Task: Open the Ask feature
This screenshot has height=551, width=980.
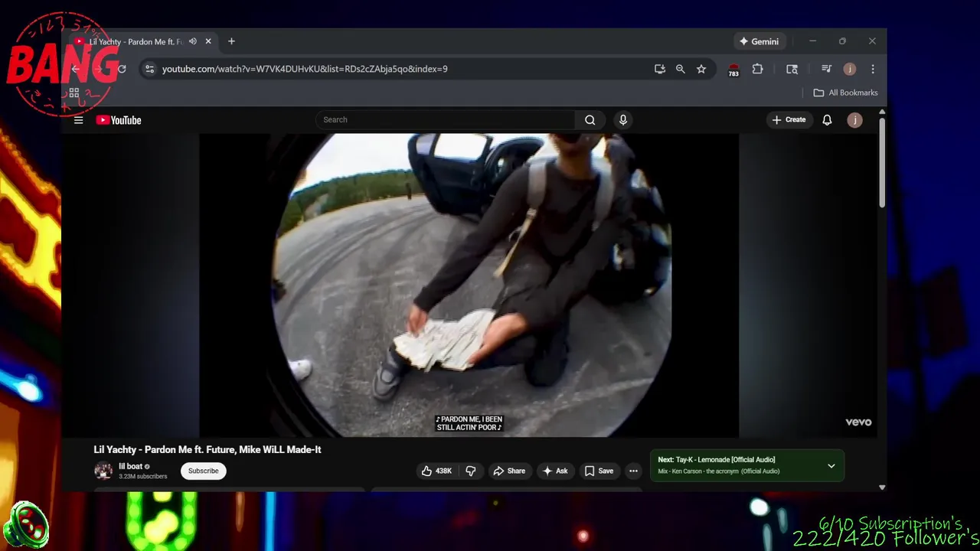Action: point(555,471)
